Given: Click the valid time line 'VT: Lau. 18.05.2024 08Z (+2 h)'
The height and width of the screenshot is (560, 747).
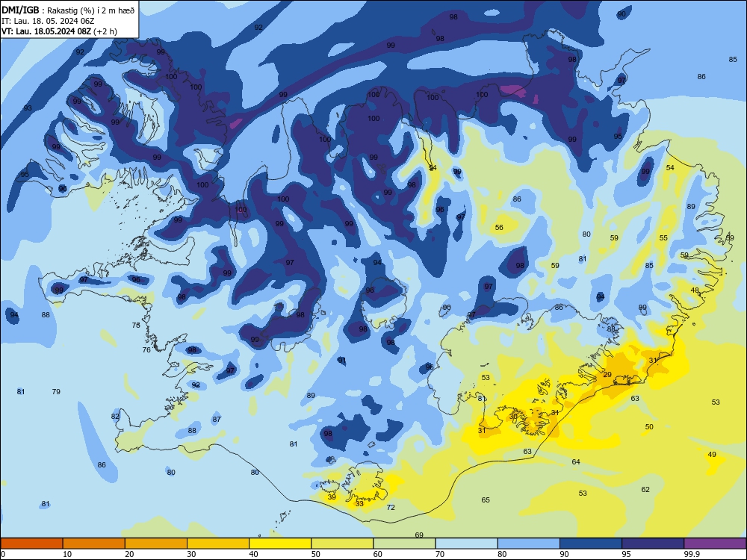Looking at the screenshot, I should 59,31.
